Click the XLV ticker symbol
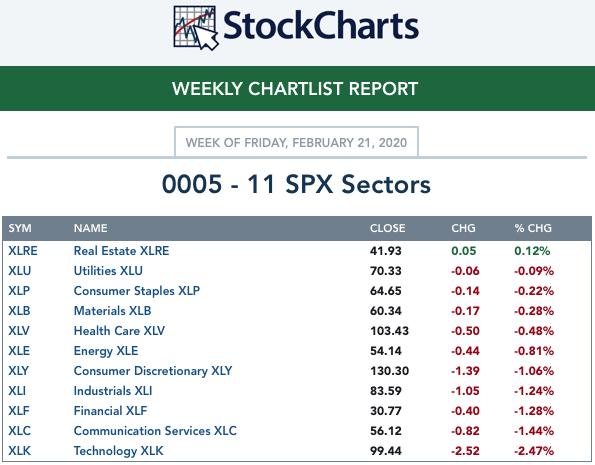 19,331
